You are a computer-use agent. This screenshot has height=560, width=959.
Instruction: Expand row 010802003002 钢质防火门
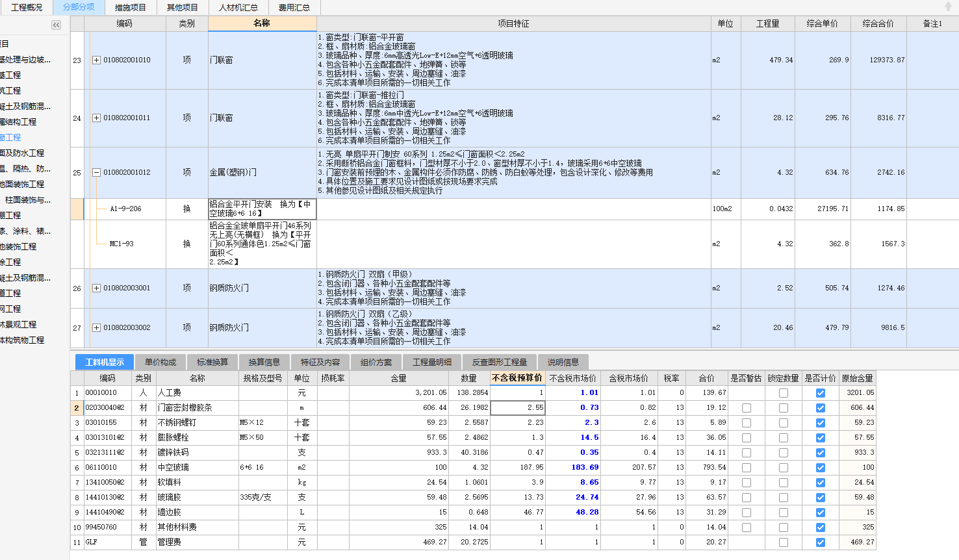click(x=96, y=328)
